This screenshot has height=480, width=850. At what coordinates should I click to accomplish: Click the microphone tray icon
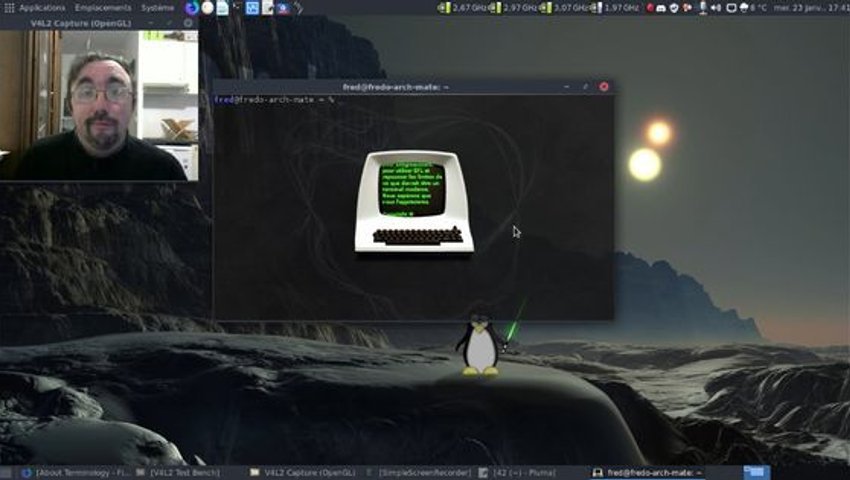(x=703, y=8)
